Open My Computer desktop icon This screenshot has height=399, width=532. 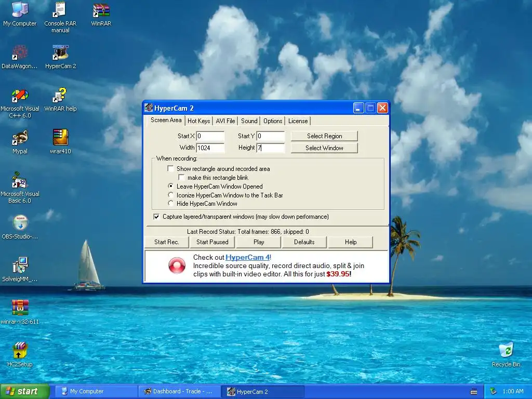click(20, 14)
